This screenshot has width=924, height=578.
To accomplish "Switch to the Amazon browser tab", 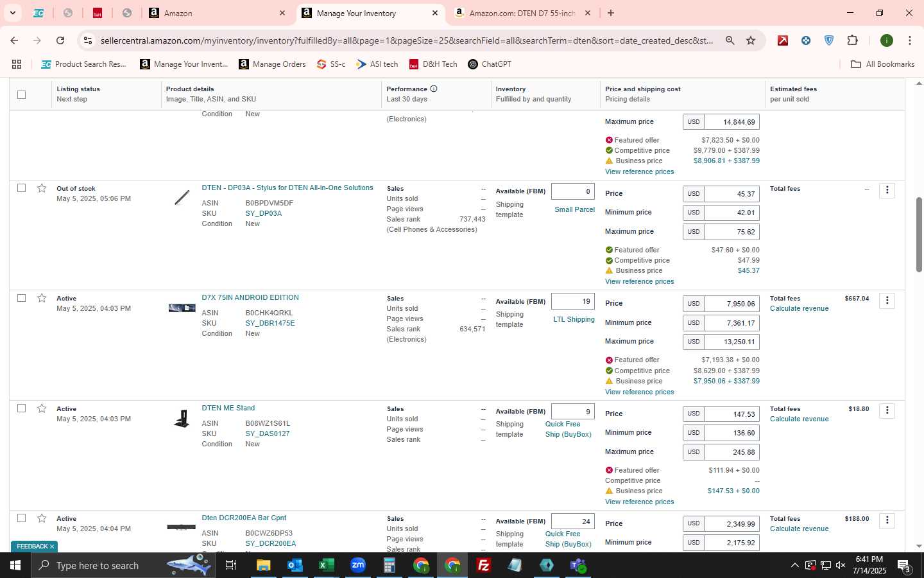I will point(217,13).
